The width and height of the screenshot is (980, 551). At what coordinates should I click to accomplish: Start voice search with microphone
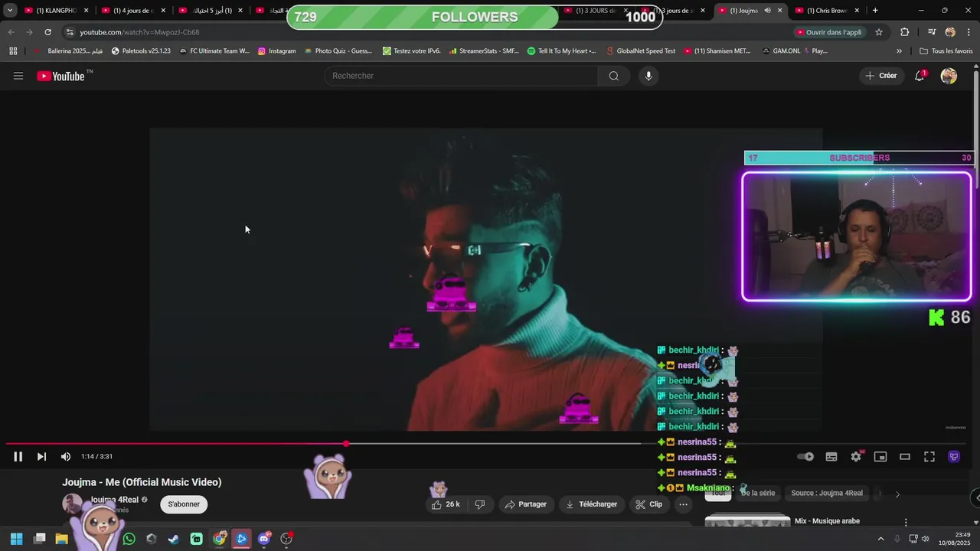[x=648, y=76]
